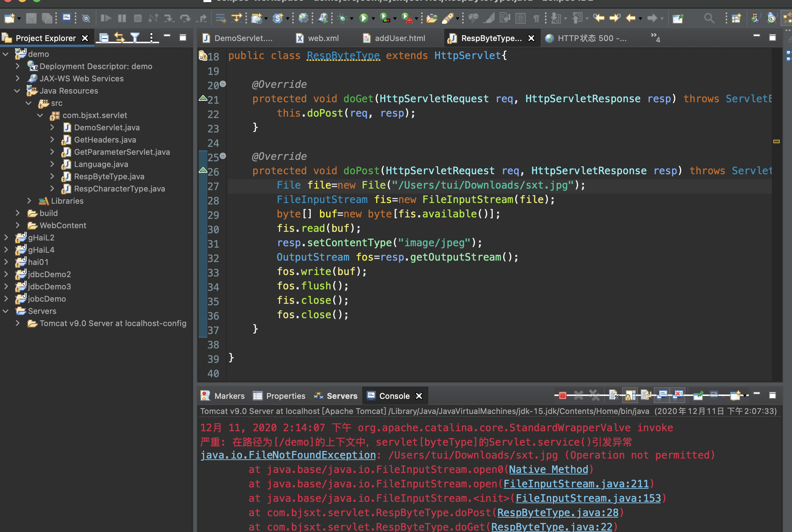Image resolution: width=792 pixels, height=532 pixels.
Task: Click the Open Console icon
Action: coord(735,396)
